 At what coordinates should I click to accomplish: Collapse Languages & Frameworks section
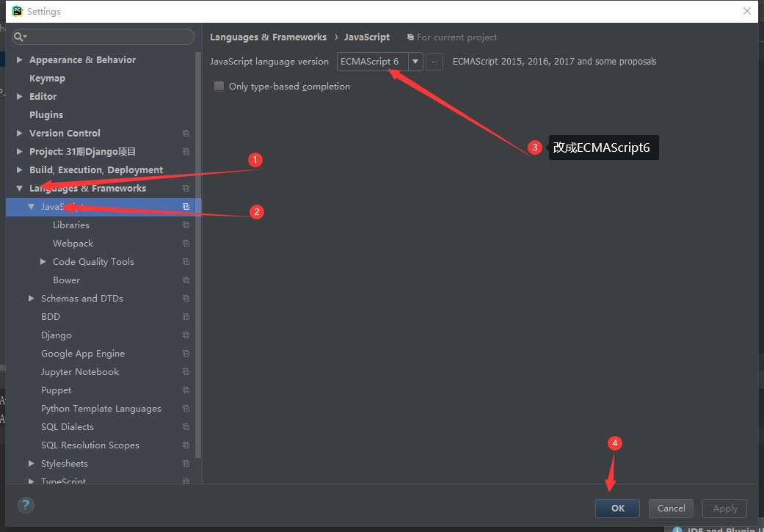20,188
